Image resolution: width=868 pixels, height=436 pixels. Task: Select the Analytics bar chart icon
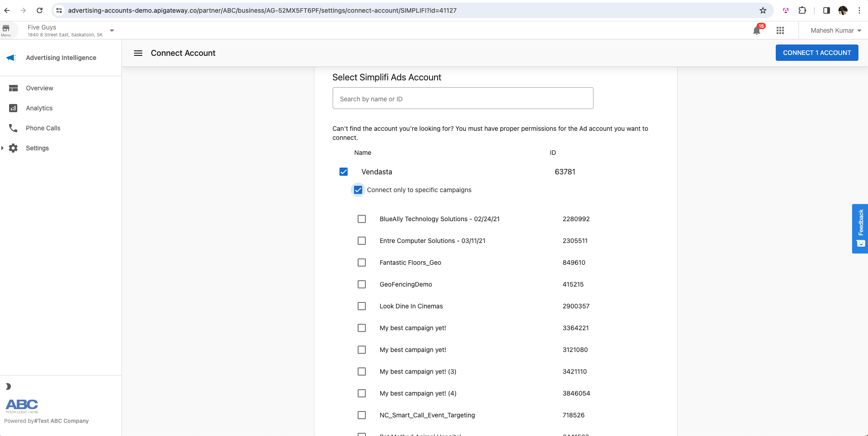click(13, 108)
